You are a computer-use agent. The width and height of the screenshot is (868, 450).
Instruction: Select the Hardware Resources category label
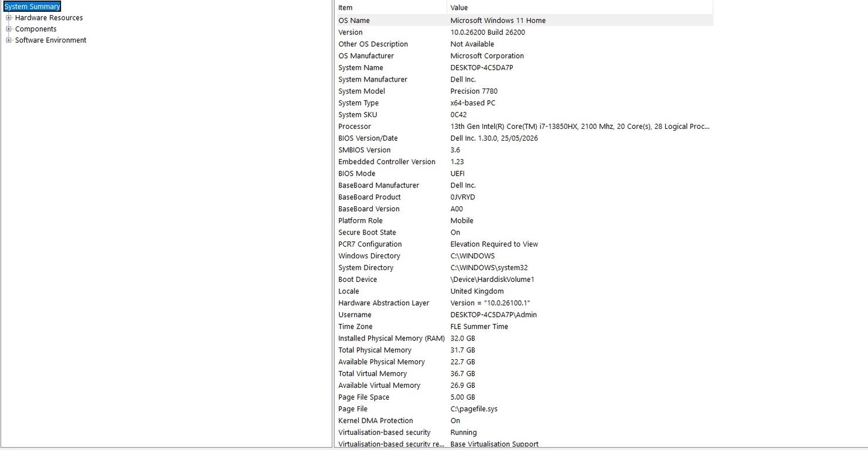[49, 18]
